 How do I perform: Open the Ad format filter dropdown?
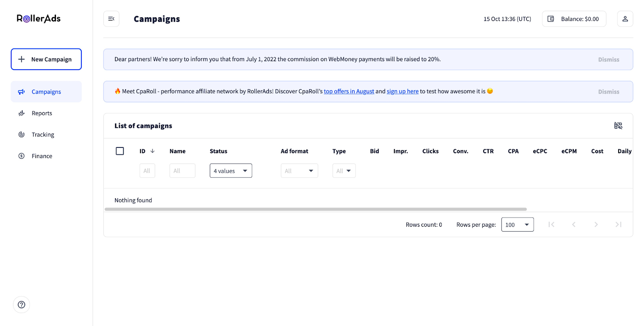pyautogui.click(x=299, y=171)
